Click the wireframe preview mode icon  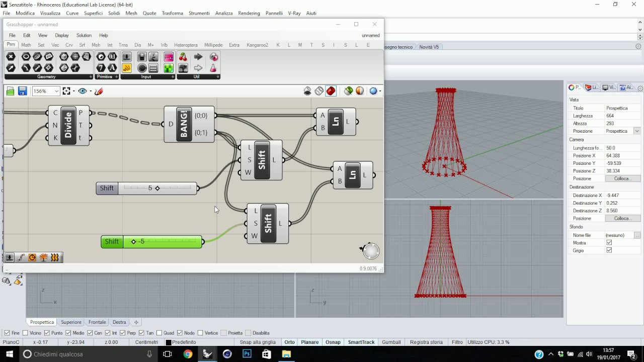pos(319,91)
